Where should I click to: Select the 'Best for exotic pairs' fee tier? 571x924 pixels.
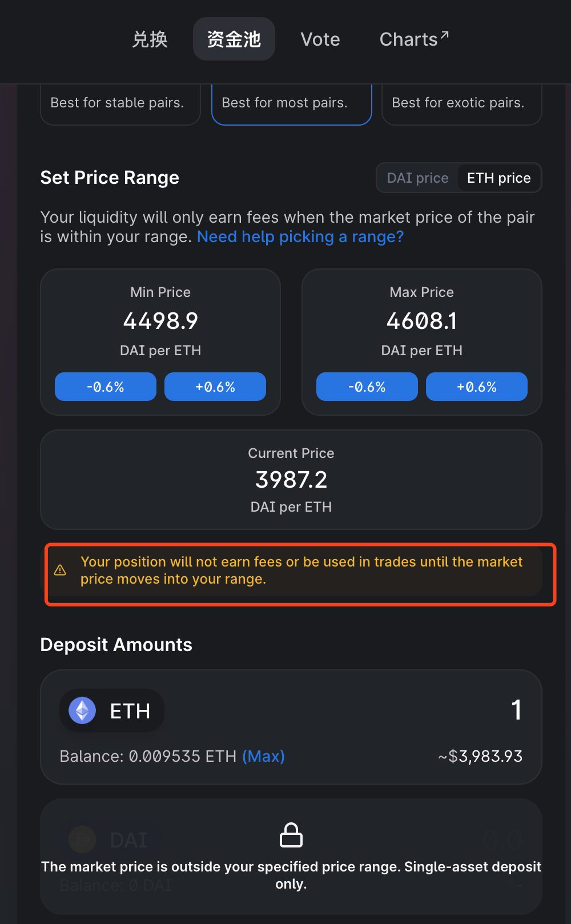point(461,103)
